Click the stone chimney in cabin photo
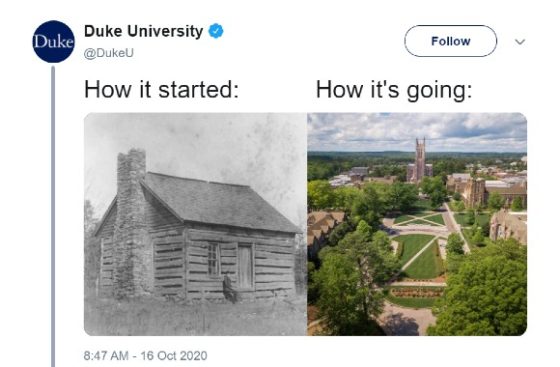 (x=131, y=221)
